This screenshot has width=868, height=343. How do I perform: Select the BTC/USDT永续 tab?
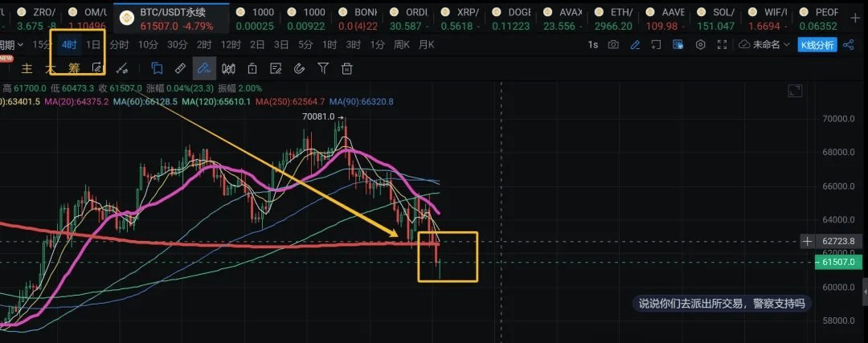pos(172,18)
